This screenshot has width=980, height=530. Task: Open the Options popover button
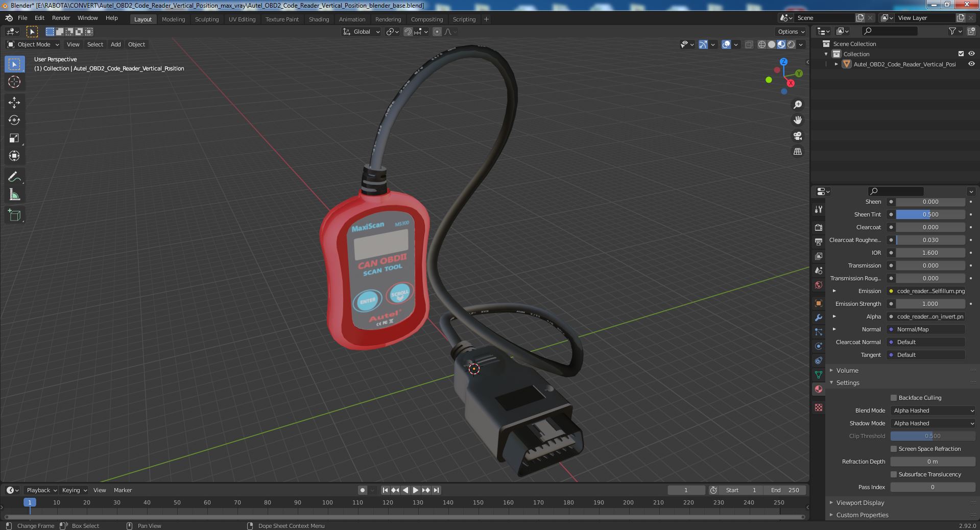tap(792, 32)
